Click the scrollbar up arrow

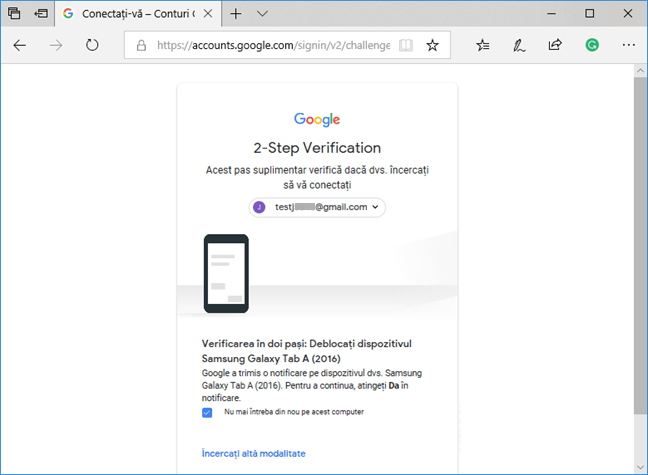(640, 71)
